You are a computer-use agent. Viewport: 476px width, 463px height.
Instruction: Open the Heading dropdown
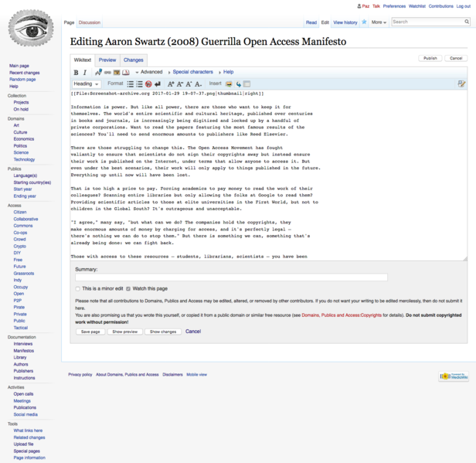tap(86, 83)
